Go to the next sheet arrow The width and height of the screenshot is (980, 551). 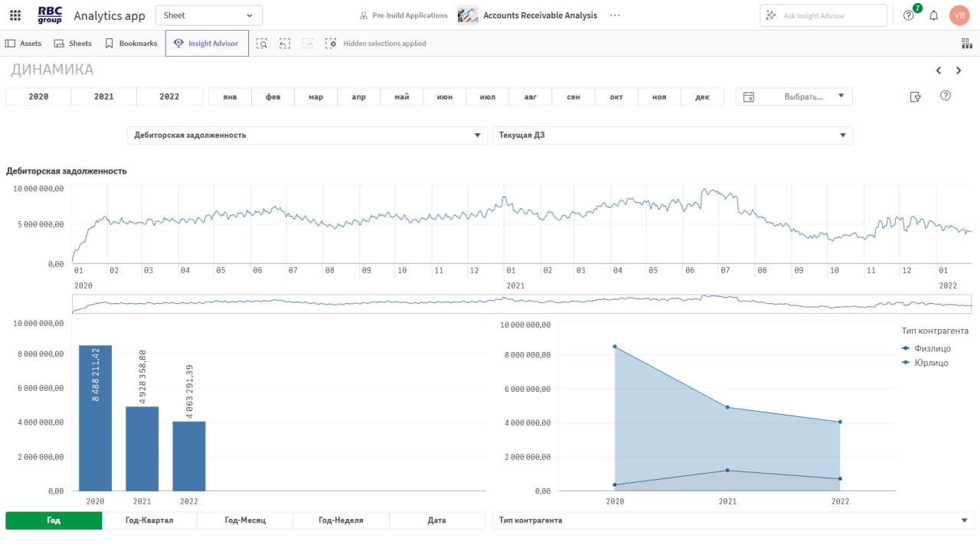coord(959,70)
